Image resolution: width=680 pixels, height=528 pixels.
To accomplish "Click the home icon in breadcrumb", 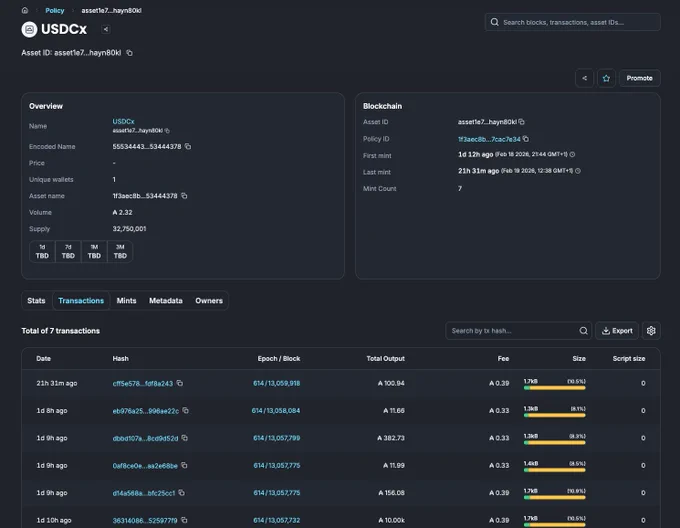I will 25,10.
